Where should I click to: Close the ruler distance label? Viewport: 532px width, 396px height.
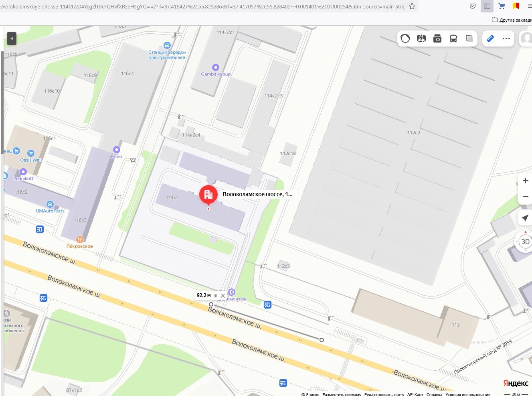click(223, 296)
